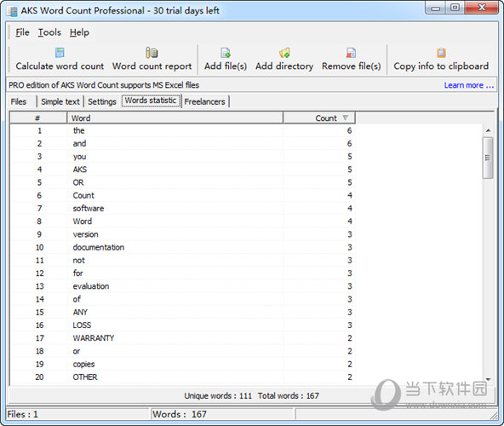Open the Word count report icon
This screenshot has width=504, height=426.
coord(152,53)
